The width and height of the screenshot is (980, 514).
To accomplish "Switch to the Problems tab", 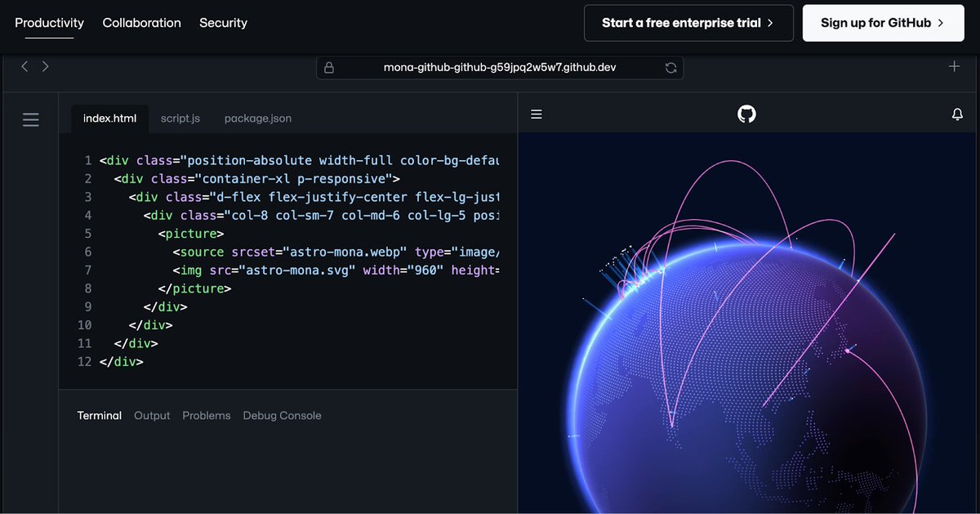I will pyautogui.click(x=206, y=415).
